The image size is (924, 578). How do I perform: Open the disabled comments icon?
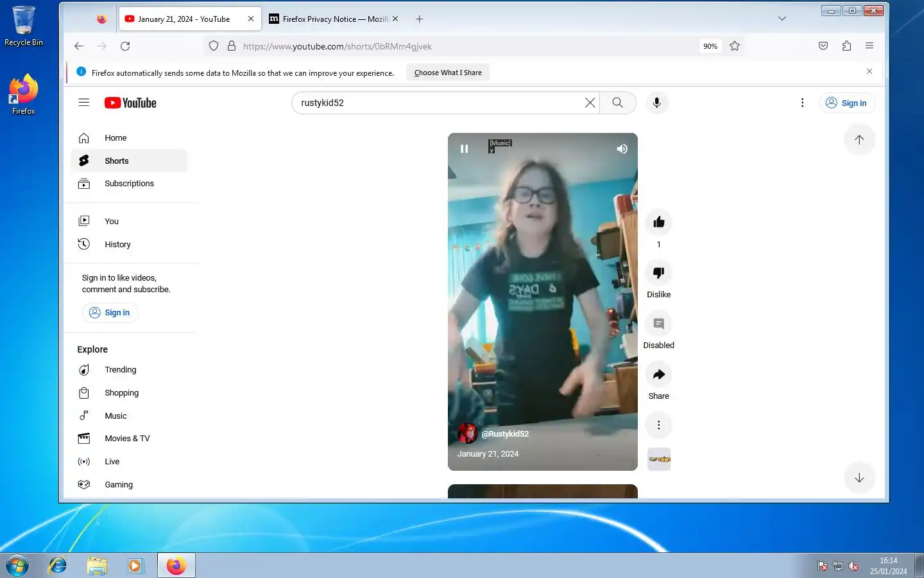658,324
